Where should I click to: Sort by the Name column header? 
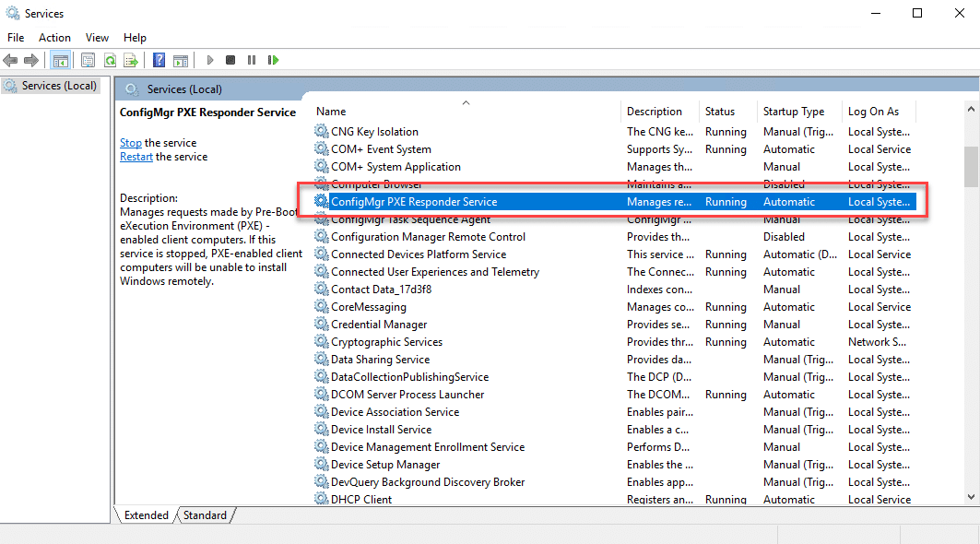(466, 112)
